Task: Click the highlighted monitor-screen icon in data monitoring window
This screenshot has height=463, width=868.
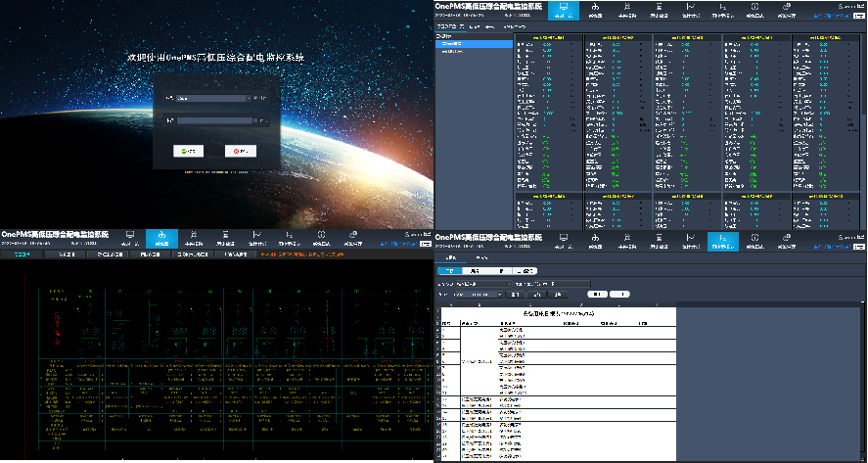Action: (x=564, y=11)
